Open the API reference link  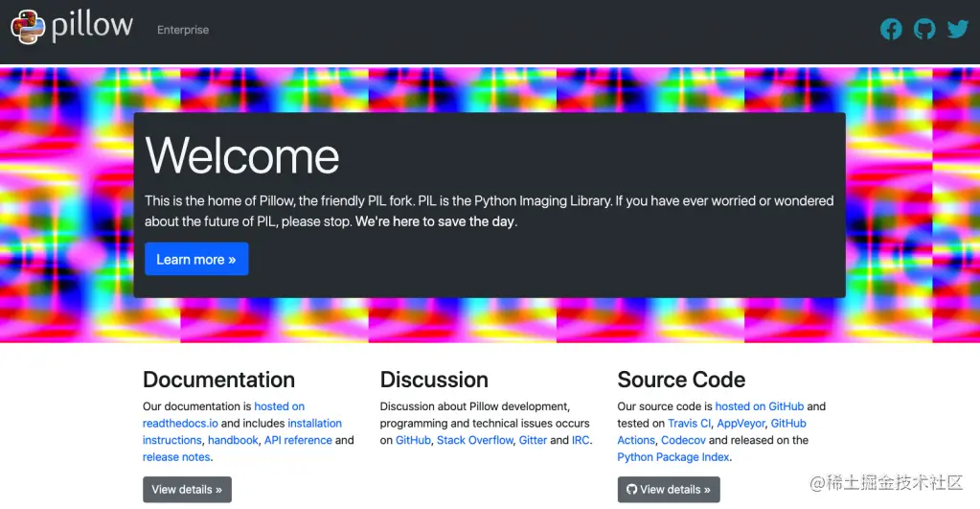(x=298, y=440)
